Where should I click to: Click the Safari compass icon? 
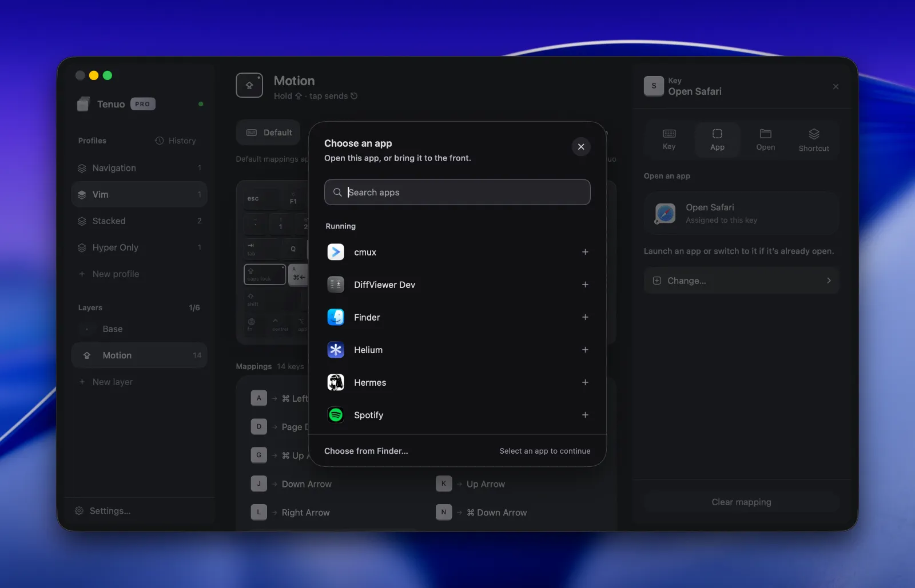tap(665, 213)
